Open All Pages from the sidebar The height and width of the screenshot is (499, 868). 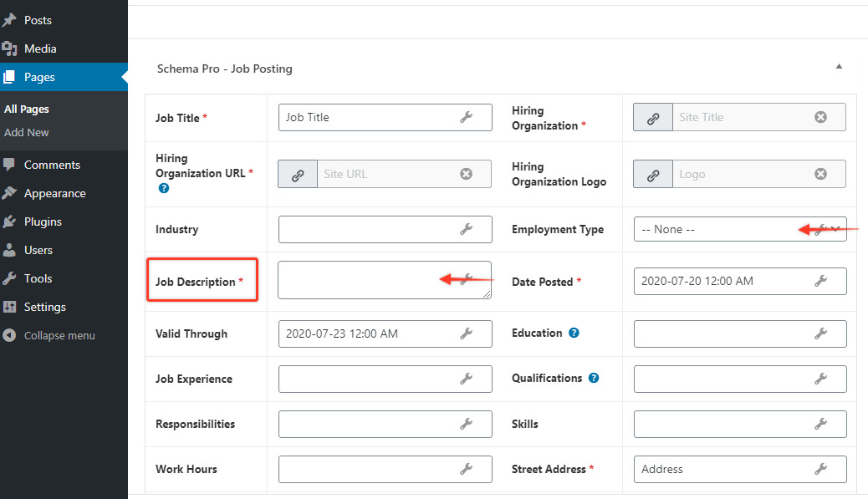27,109
